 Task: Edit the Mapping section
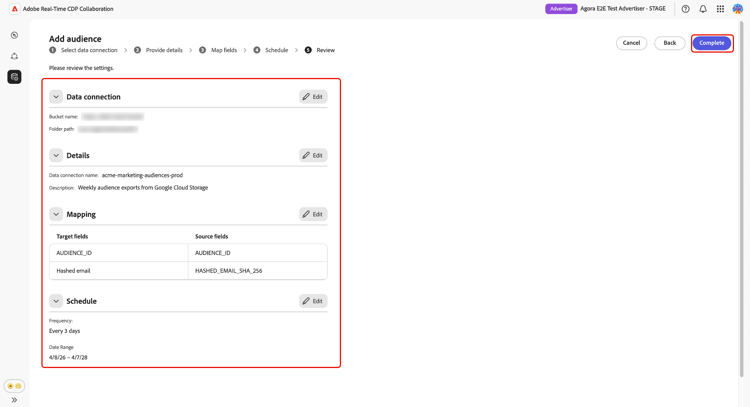click(313, 214)
